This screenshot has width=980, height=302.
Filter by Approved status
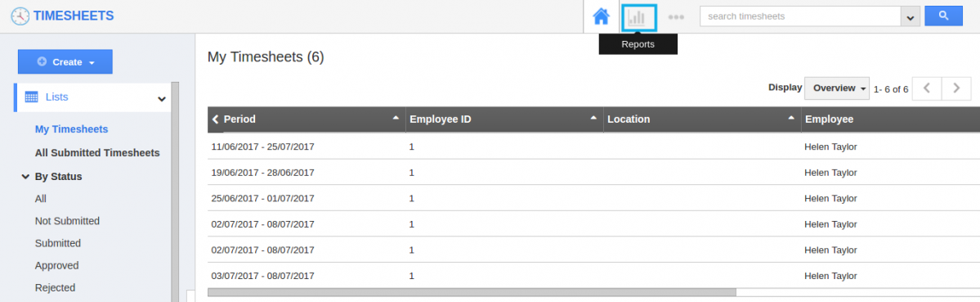pyautogui.click(x=57, y=266)
